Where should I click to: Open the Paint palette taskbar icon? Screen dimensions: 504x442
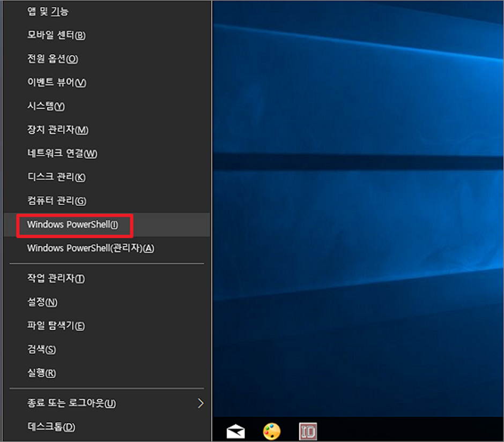pyautogui.click(x=272, y=431)
